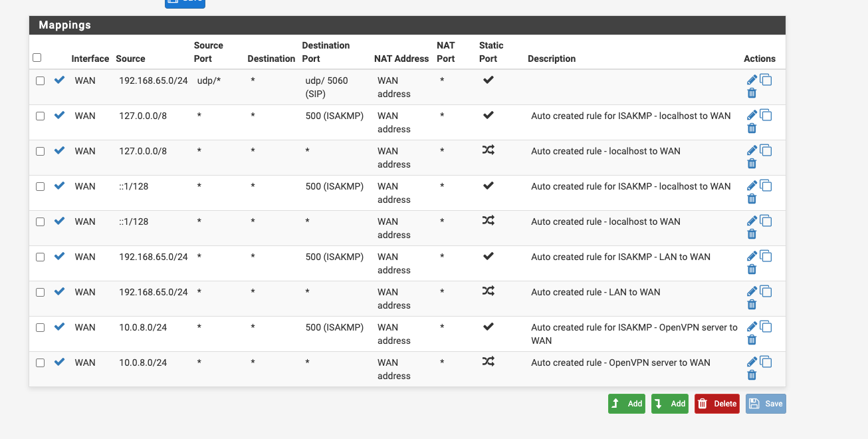868x439 pixels.
Task: Edit the 127.0.0.0/8 ISAKMP rule
Action: [x=752, y=115]
